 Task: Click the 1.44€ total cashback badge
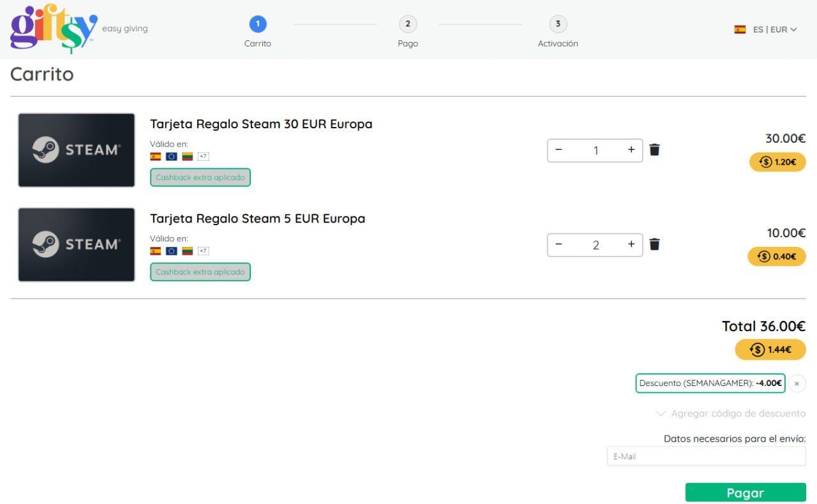point(770,350)
